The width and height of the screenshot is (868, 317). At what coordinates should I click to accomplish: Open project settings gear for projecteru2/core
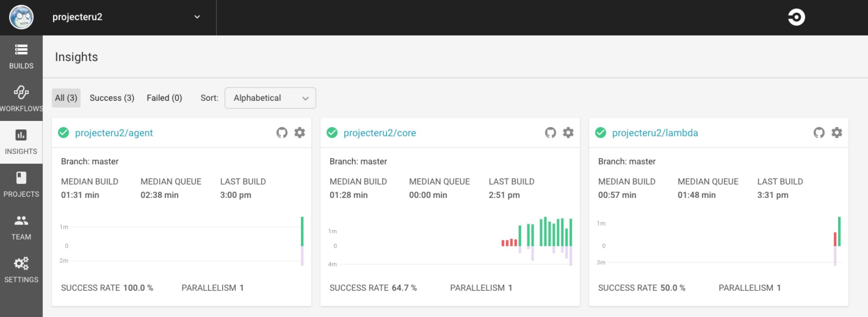pyautogui.click(x=568, y=133)
